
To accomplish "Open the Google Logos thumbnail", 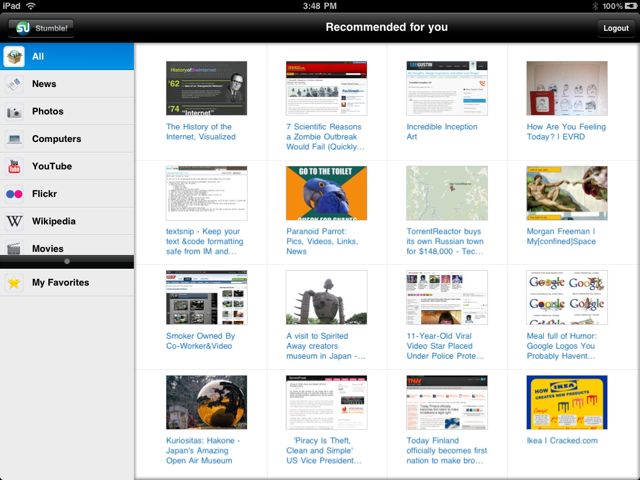I will (567, 298).
